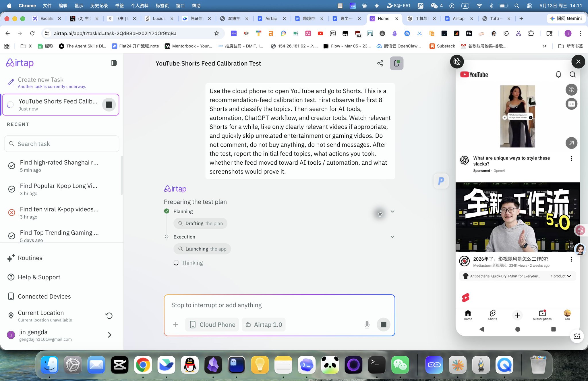The height and width of the screenshot is (381, 588).
Task: Click the Airtap logo in sidebar
Action: pos(20,63)
